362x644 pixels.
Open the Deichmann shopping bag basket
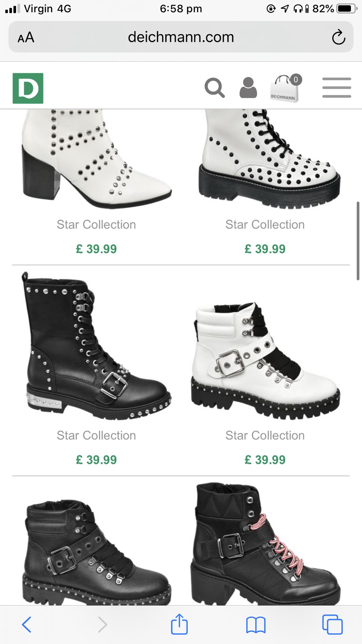point(285,88)
